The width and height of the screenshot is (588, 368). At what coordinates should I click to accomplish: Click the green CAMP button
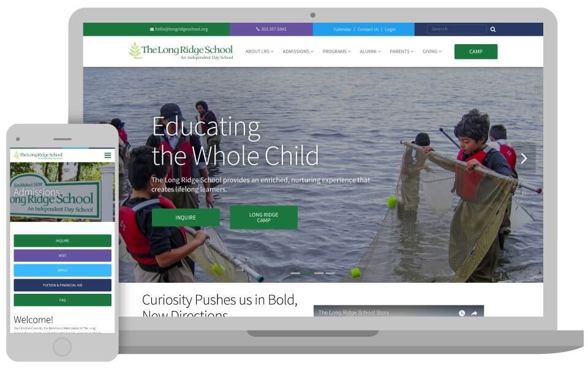(x=476, y=52)
